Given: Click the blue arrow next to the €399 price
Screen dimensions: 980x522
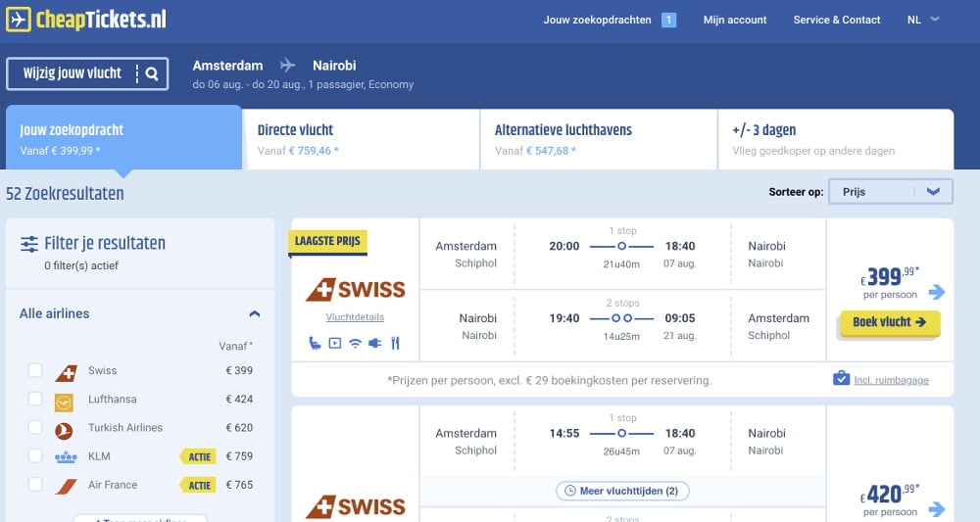Looking at the screenshot, I should click(936, 292).
